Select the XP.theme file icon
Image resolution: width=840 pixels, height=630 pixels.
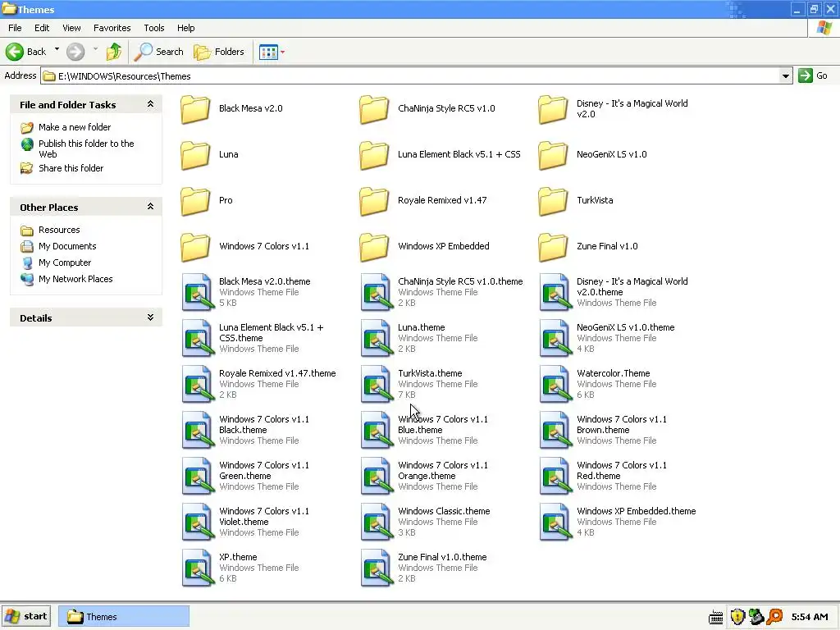click(197, 568)
